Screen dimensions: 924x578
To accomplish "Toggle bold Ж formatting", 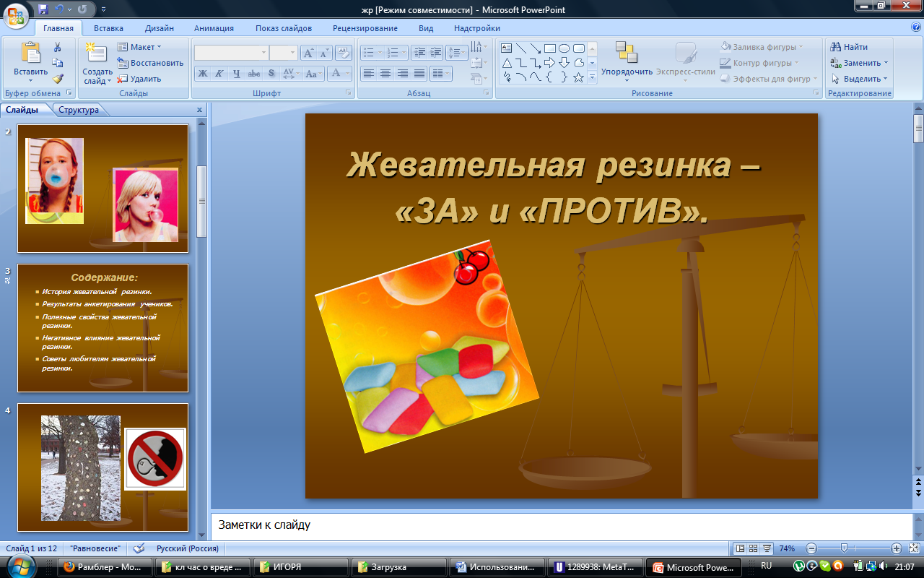I will [x=203, y=74].
